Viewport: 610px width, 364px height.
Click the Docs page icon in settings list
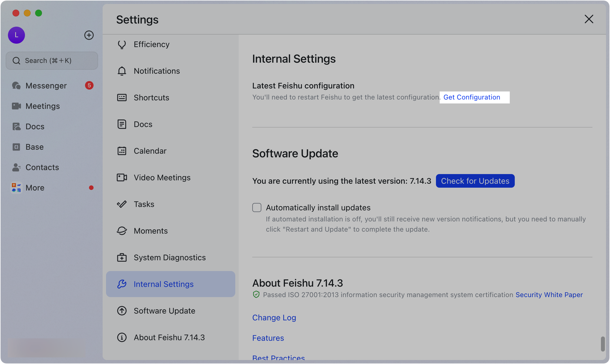tap(122, 124)
